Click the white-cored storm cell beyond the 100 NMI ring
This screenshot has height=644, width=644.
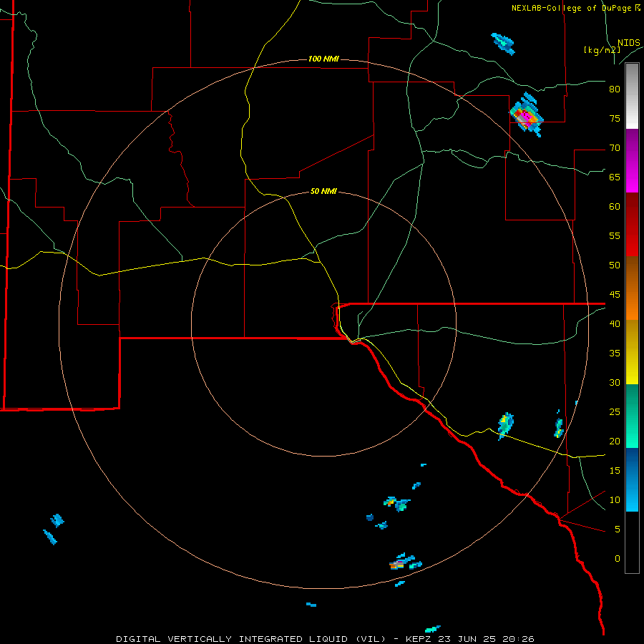526,115
